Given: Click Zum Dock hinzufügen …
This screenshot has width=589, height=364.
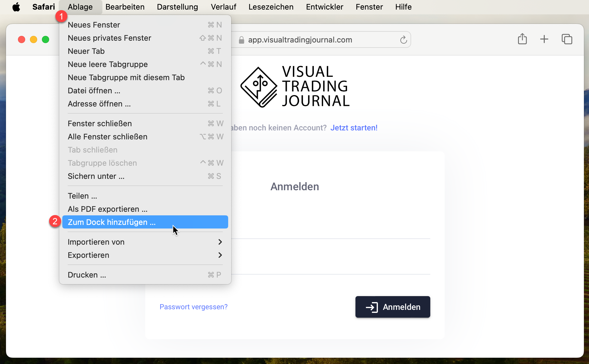Looking at the screenshot, I should click(145, 222).
